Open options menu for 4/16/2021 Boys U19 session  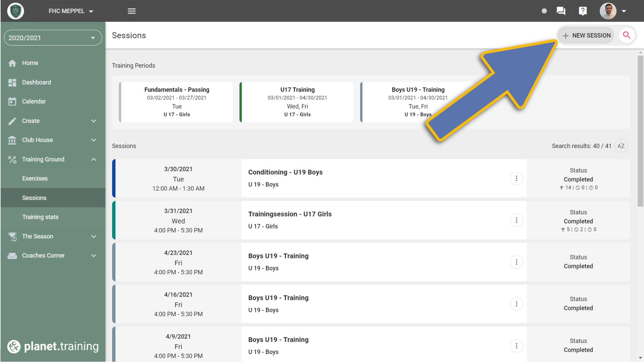tap(517, 304)
